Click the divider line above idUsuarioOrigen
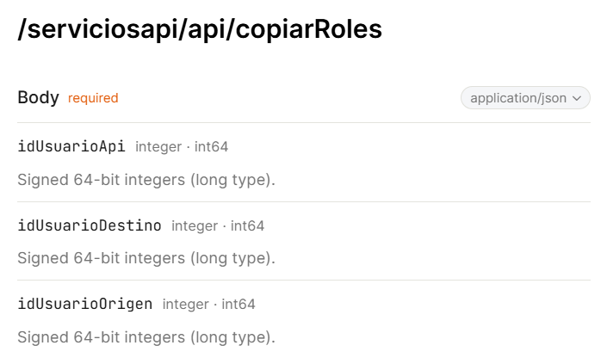The width and height of the screenshot is (607, 364). (x=304, y=280)
